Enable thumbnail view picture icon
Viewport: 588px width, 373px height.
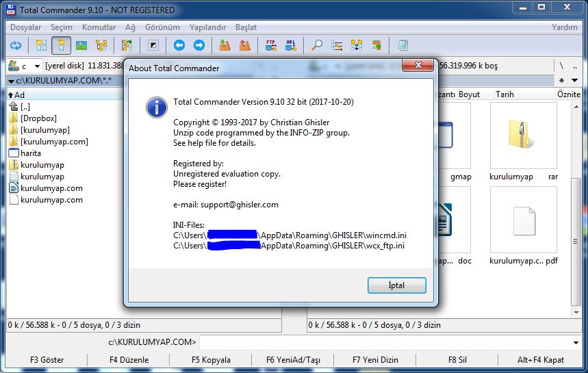pyautogui.click(x=81, y=46)
